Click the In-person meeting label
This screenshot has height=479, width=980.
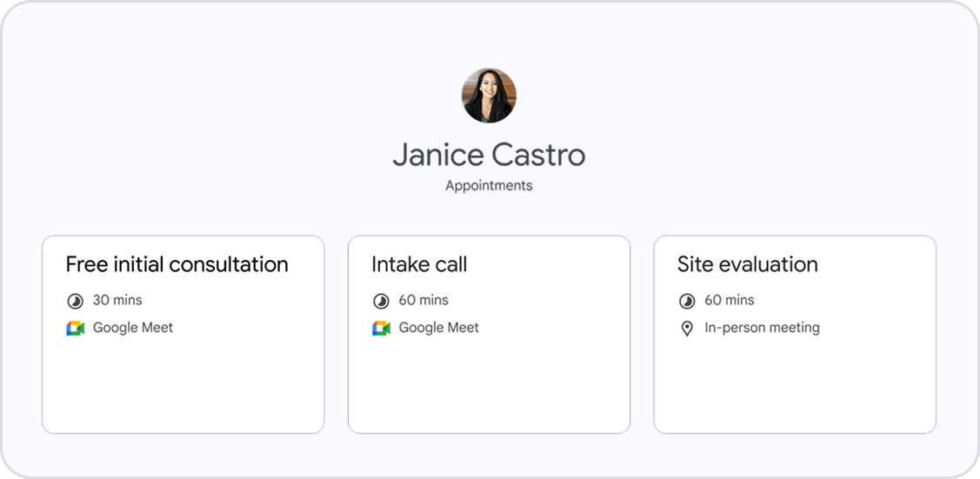762,328
